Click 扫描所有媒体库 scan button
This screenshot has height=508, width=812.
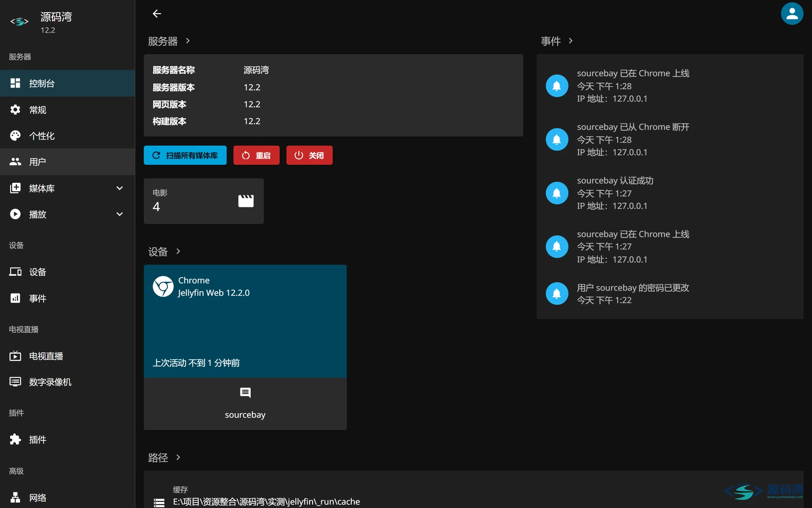coord(185,155)
